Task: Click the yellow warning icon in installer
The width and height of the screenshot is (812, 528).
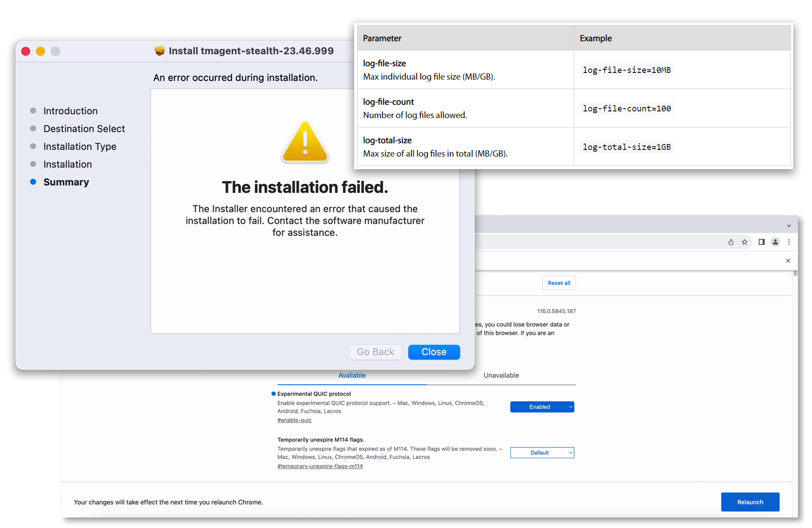Action: [305, 142]
